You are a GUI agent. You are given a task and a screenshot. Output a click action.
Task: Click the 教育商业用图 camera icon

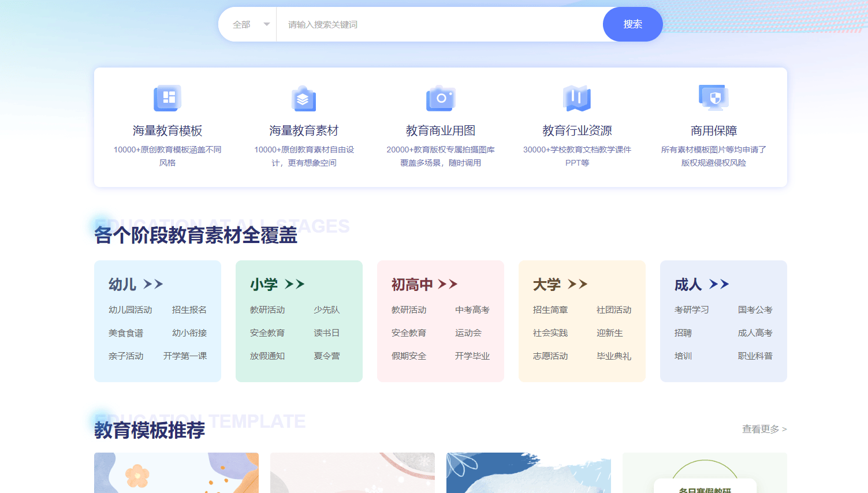click(441, 98)
